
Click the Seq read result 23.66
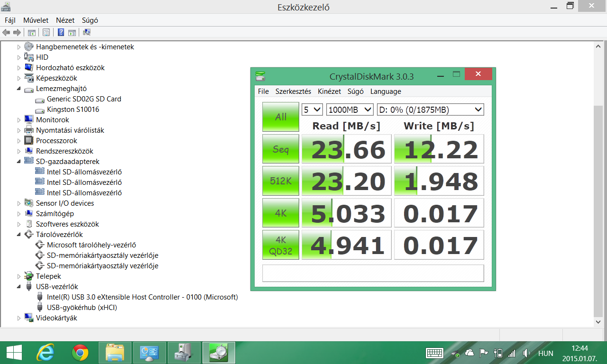347,149
